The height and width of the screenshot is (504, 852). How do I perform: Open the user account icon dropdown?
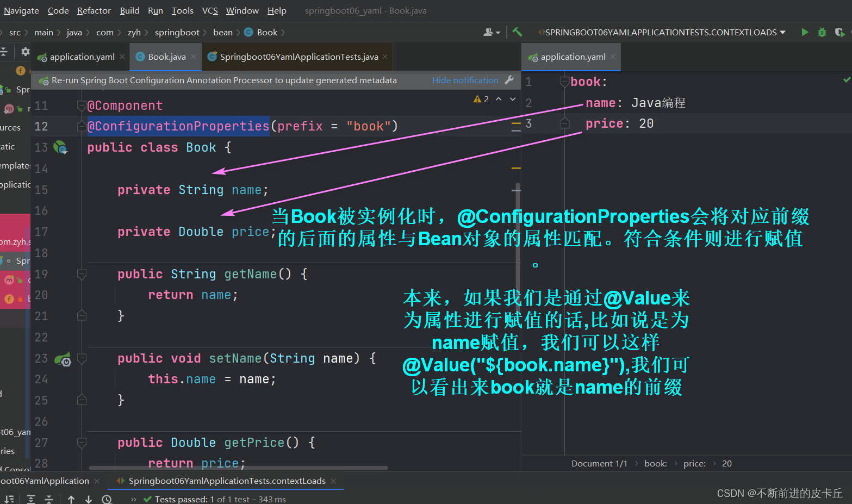click(x=492, y=32)
